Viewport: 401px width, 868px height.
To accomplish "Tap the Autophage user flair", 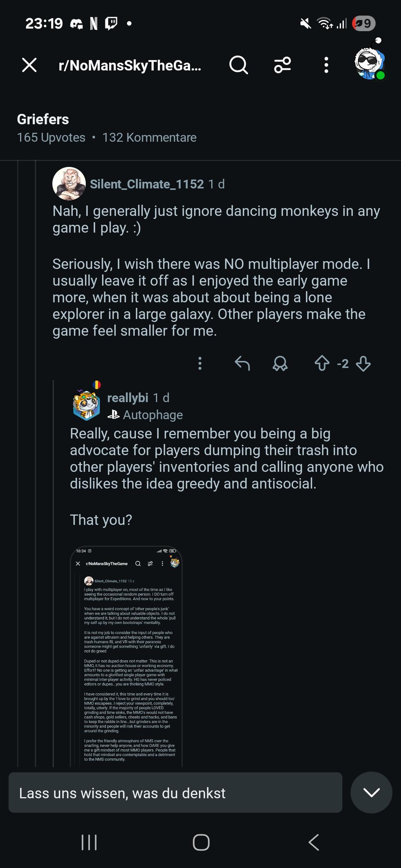I will tap(152, 415).
